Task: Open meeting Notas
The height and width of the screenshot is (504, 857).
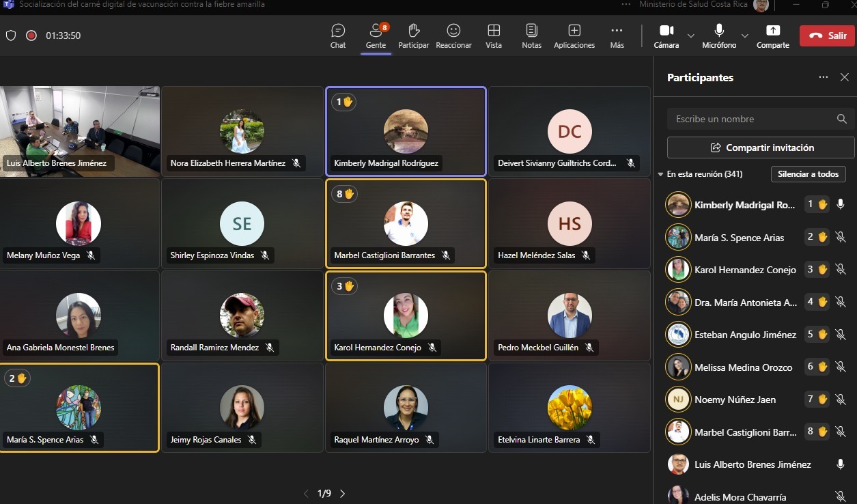Action: 531,36
